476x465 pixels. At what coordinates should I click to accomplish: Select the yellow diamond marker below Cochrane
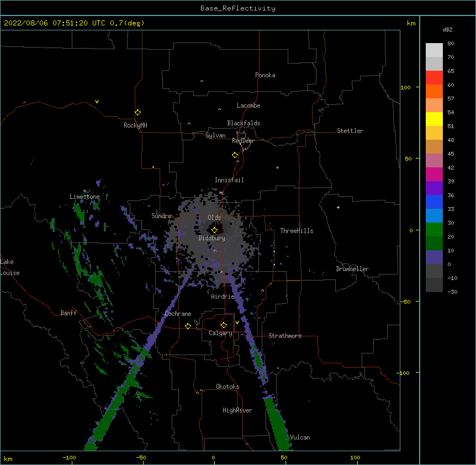[188, 326]
